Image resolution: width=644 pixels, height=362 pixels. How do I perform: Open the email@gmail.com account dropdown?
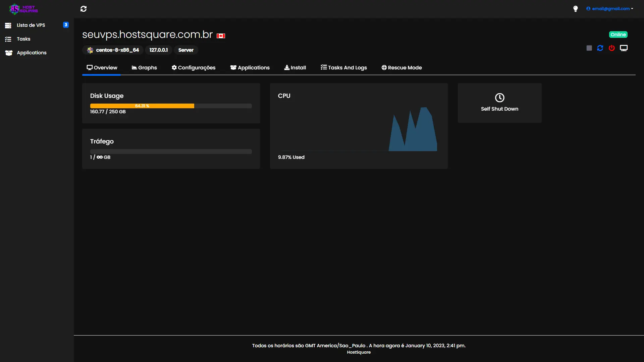610,9
